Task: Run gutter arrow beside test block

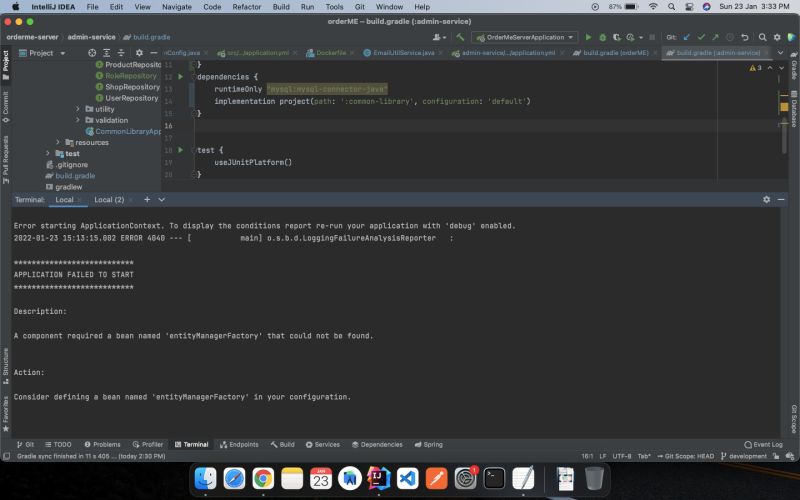Action: pos(180,150)
